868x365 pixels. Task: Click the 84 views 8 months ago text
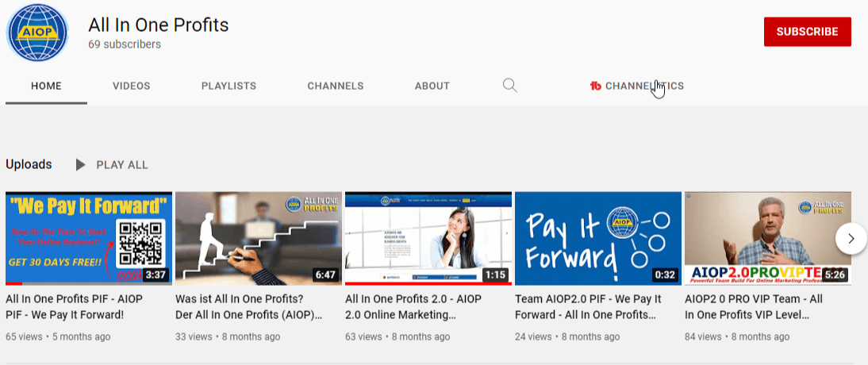(x=737, y=336)
